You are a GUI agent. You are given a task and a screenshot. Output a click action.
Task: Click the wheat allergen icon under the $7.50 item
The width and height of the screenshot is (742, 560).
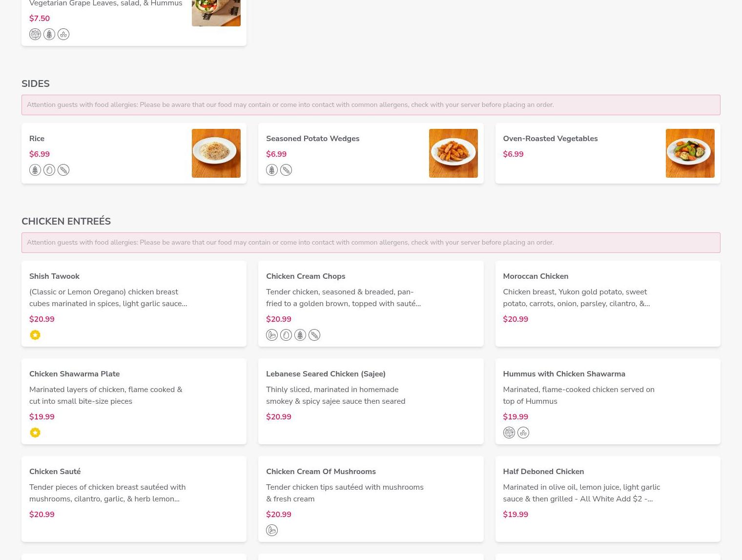tap(49, 34)
